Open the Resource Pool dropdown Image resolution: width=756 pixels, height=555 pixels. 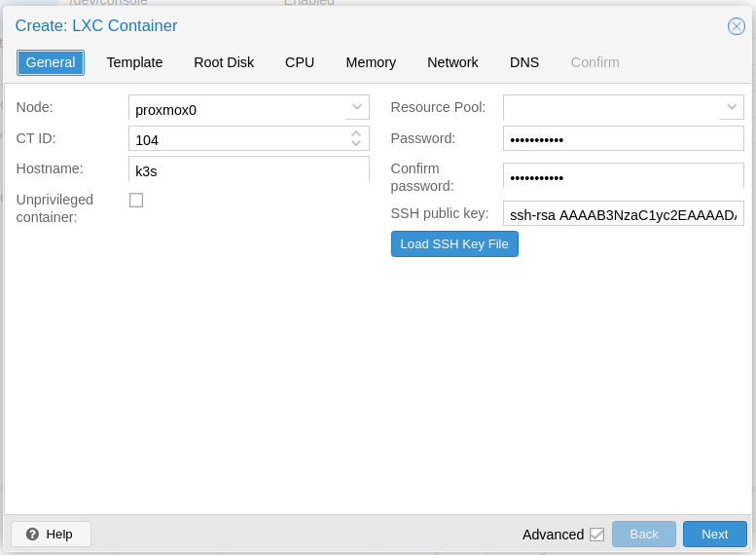point(732,107)
